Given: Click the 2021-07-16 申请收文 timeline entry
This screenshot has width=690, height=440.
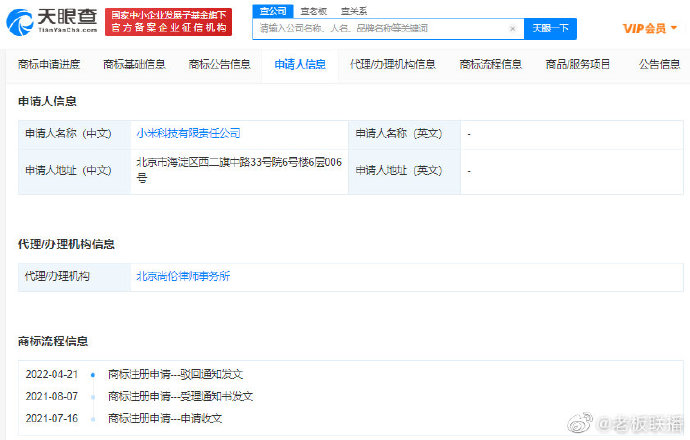Looking at the screenshot, I should (x=164, y=418).
